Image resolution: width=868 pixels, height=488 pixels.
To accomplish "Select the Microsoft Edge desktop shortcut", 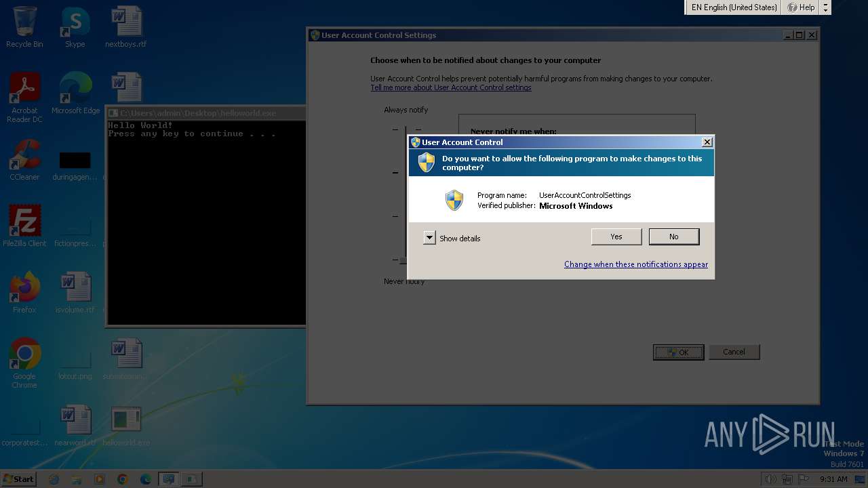I will coord(75,94).
